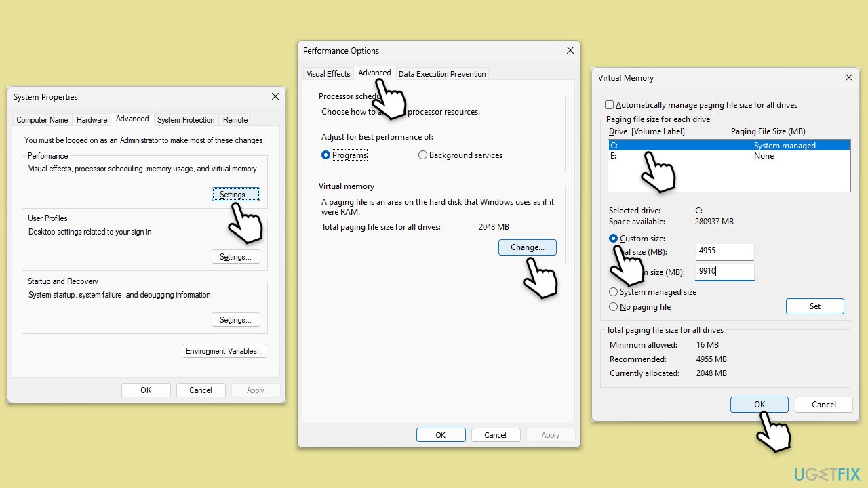
Task: Open the System Protection tab
Action: (x=186, y=120)
